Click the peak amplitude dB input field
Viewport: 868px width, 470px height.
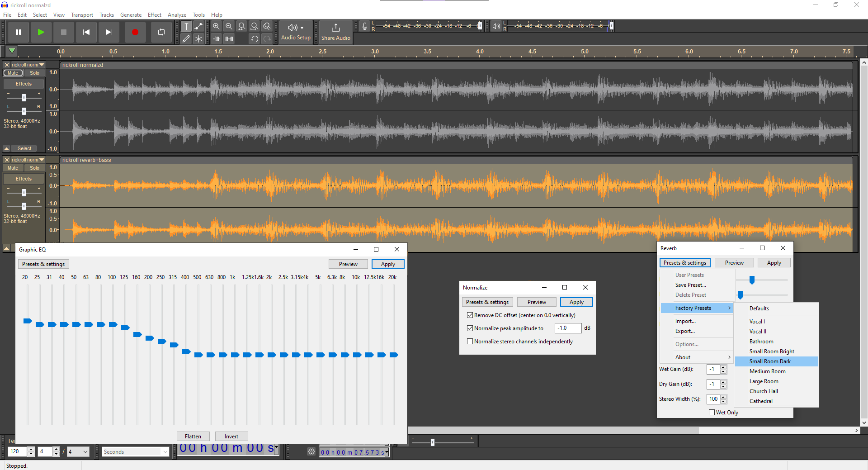[x=568, y=328]
